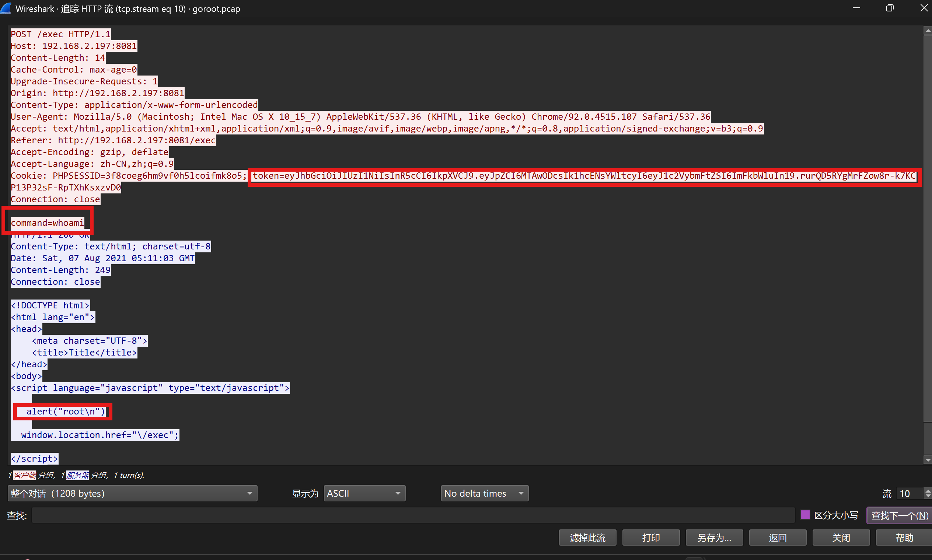The image size is (932, 560).
Task: Click the '<head>' opening tag line
Action: click(27, 329)
